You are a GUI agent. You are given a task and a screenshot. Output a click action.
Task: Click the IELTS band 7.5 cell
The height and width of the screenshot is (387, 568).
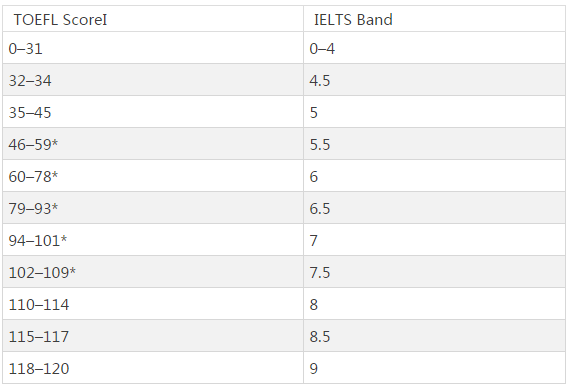(x=434, y=272)
